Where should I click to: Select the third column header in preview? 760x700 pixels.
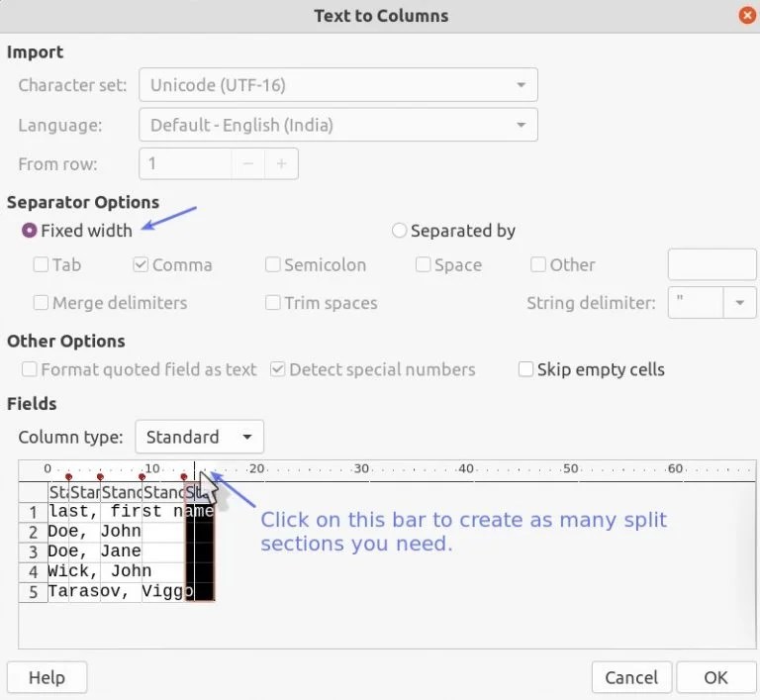[121, 492]
